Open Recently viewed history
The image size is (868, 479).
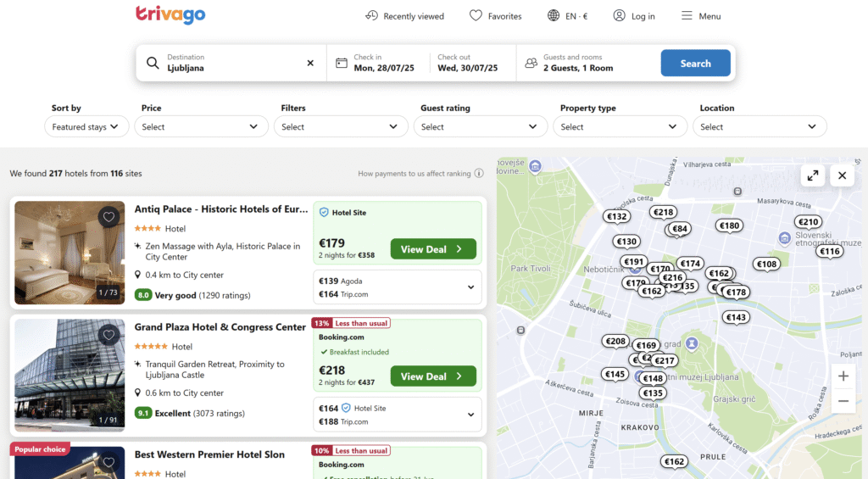[404, 16]
